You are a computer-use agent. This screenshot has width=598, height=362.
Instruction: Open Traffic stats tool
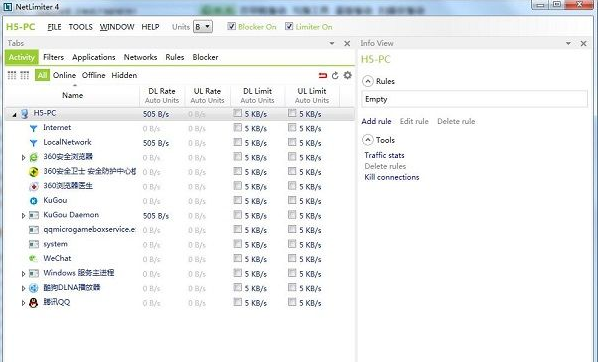(384, 155)
